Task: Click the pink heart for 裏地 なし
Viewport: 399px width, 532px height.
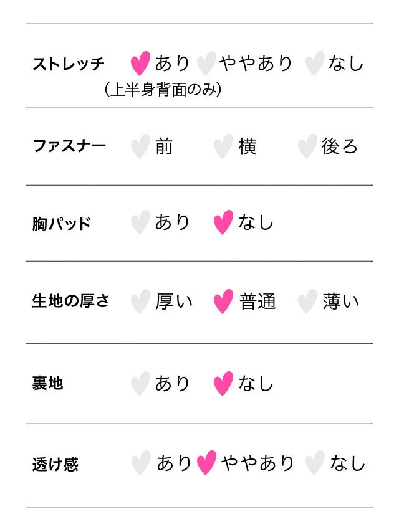Action: click(x=223, y=384)
